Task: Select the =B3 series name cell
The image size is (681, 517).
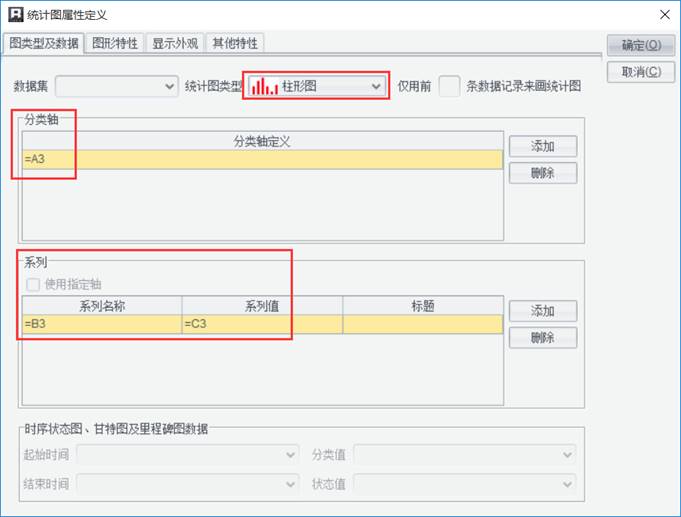Action: pyautogui.click(x=102, y=324)
